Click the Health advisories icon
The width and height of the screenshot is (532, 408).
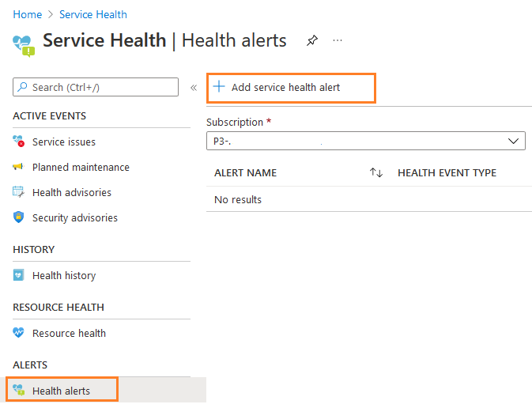pyautogui.click(x=19, y=192)
